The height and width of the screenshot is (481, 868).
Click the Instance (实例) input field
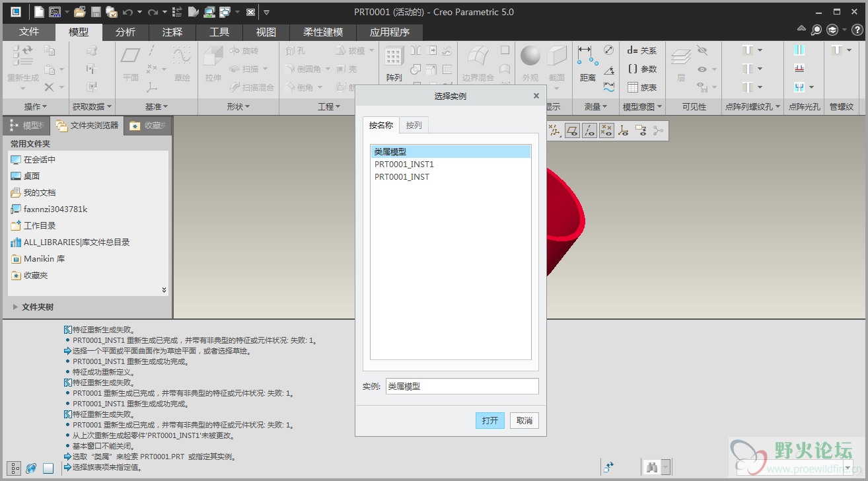click(462, 387)
